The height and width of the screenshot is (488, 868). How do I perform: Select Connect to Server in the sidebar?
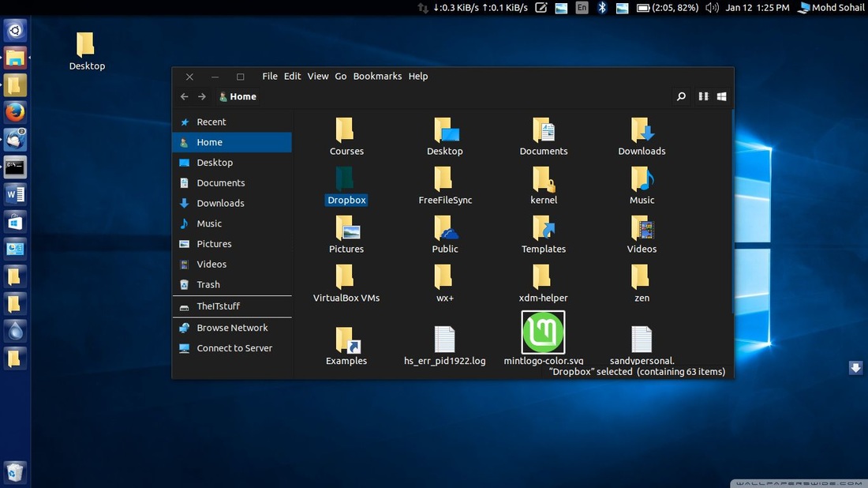pyautogui.click(x=234, y=347)
